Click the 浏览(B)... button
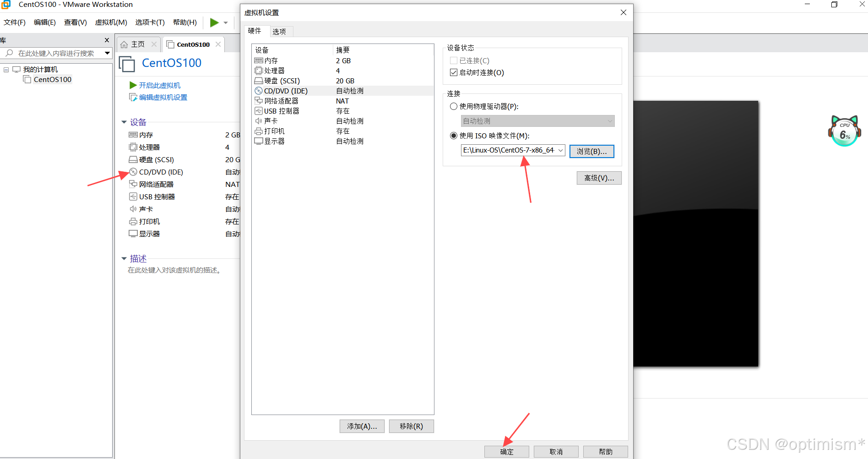Image resolution: width=868 pixels, height=459 pixels. 592,151
